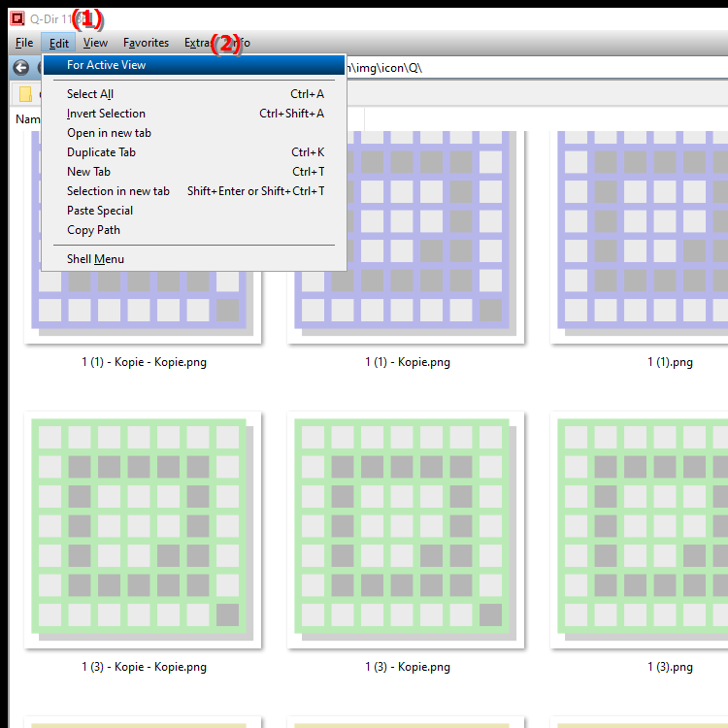The height and width of the screenshot is (728, 728).
Task: Open the View menu
Action: tap(96, 43)
